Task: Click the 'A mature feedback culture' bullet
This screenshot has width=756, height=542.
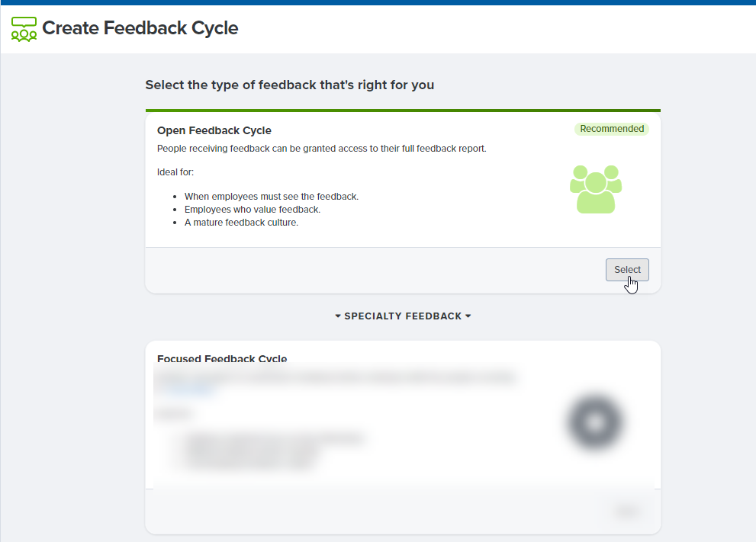Action: point(242,223)
